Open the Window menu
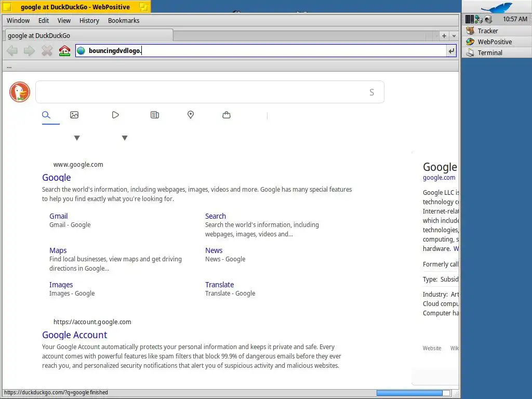The height and width of the screenshot is (399, 532). [18, 21]
